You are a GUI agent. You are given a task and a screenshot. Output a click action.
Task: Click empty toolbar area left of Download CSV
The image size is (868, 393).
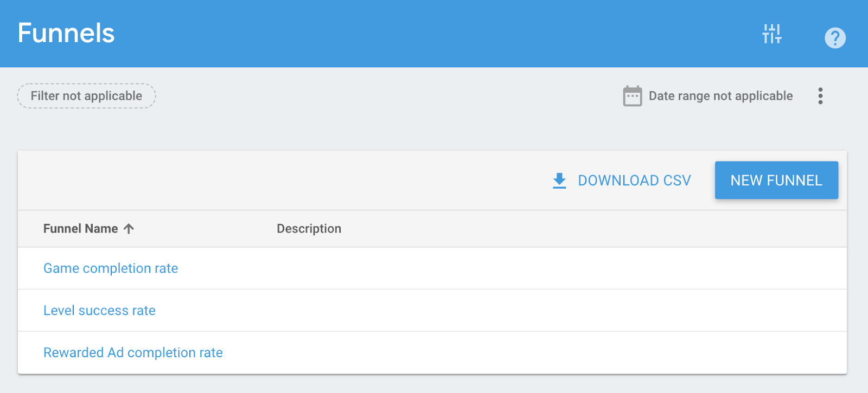click(271, 181)
